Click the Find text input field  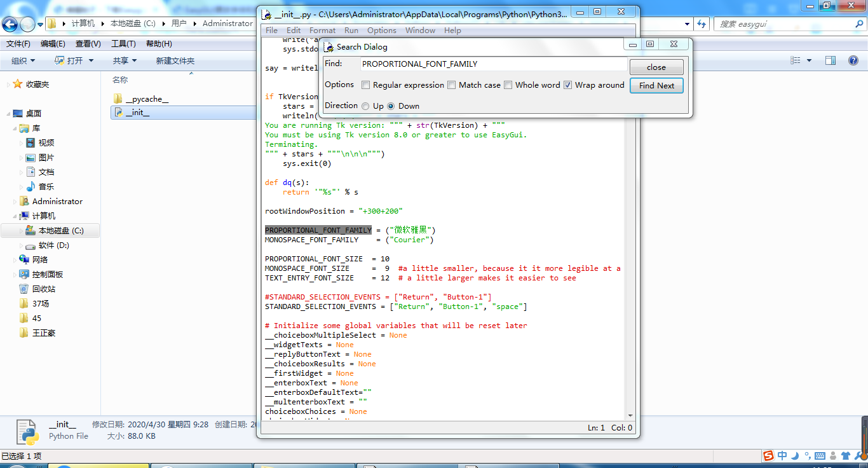point(494,64)
